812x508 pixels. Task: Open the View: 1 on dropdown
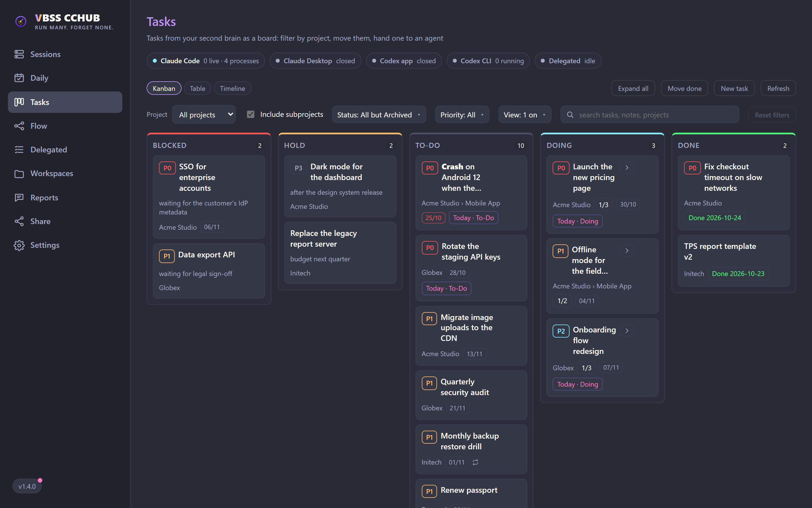524,115
